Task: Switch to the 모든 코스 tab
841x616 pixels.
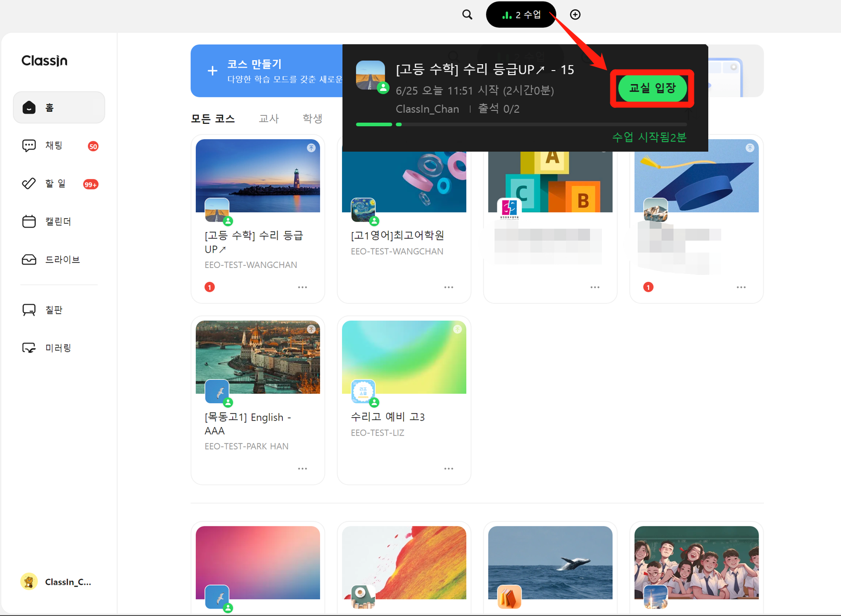Action: (213, 119)
